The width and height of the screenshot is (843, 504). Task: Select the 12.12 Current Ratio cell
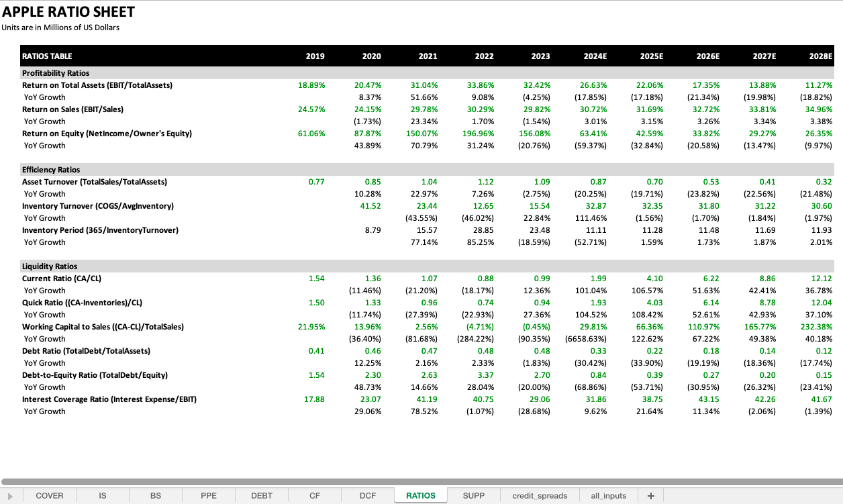point(823,279)
